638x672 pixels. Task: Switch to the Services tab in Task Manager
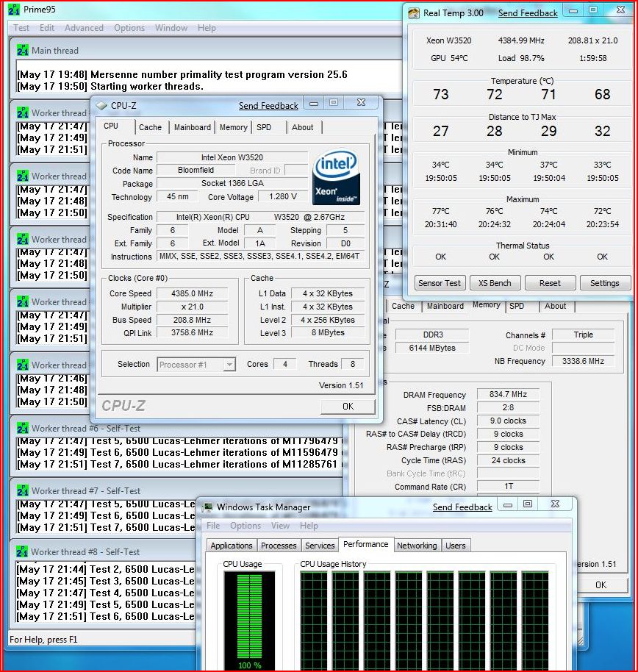(320, 546)
